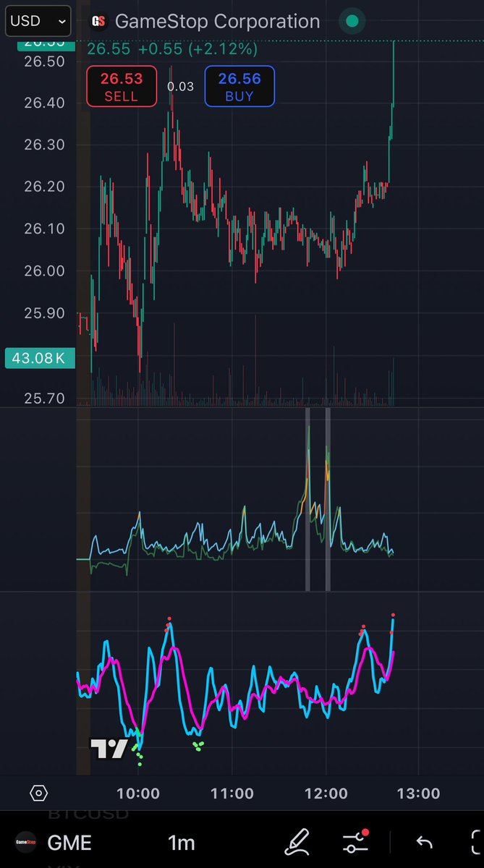The image size is (484, 868).
Task: Change the 1m time interval
Action: tap(181, 843)
